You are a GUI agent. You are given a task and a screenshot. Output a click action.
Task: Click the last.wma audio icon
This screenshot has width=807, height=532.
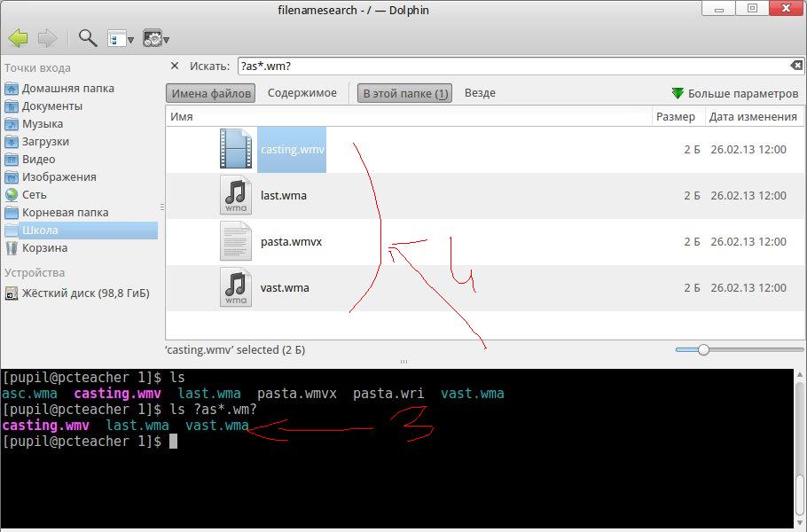click(x=236, y=194)
